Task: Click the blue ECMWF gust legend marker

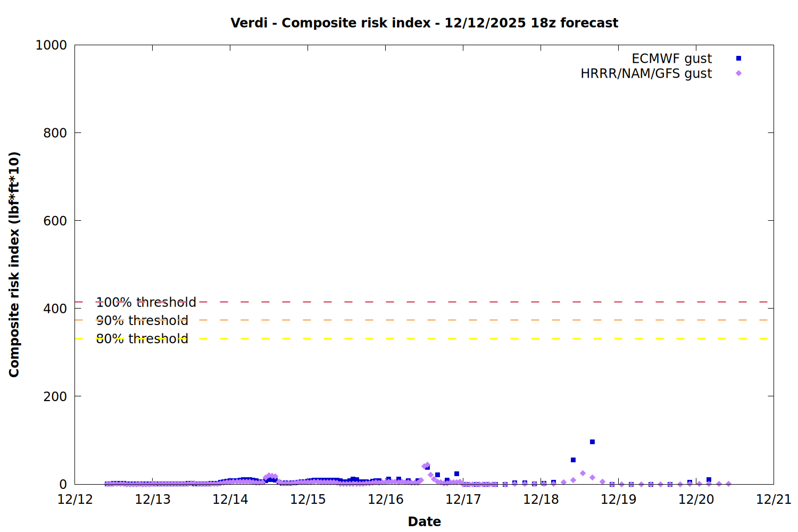Action: [738, 59]
